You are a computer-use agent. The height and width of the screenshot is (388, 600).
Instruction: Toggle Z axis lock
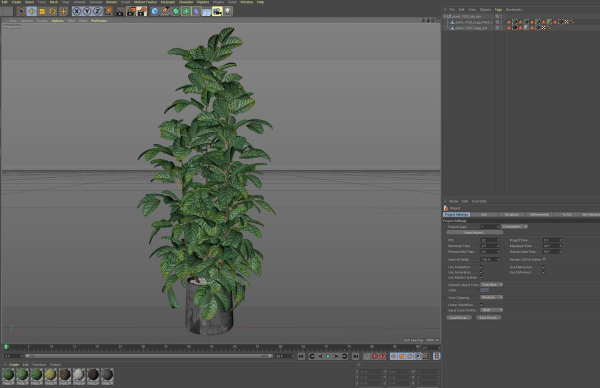[97, 11]
